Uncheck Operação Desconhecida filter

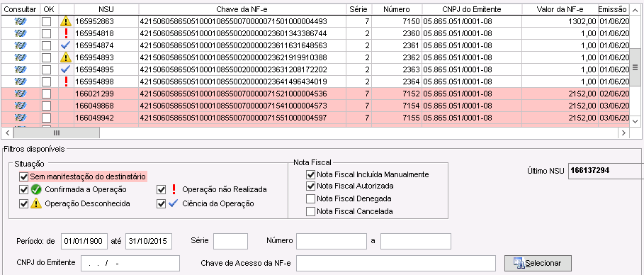pos(23,203)
